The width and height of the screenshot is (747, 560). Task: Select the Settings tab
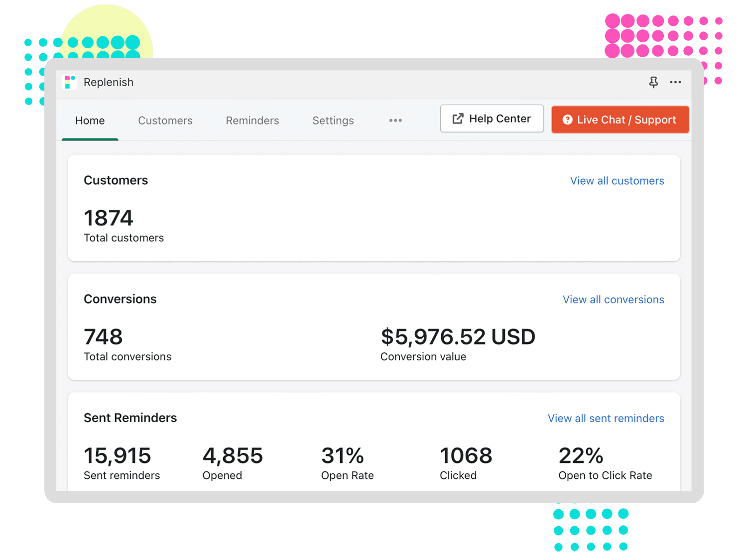coord(333,120)
